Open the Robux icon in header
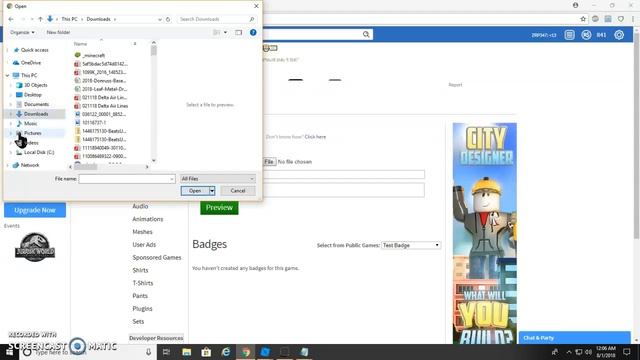The width and height of the screenshot is (640, 360). point(587,35)
